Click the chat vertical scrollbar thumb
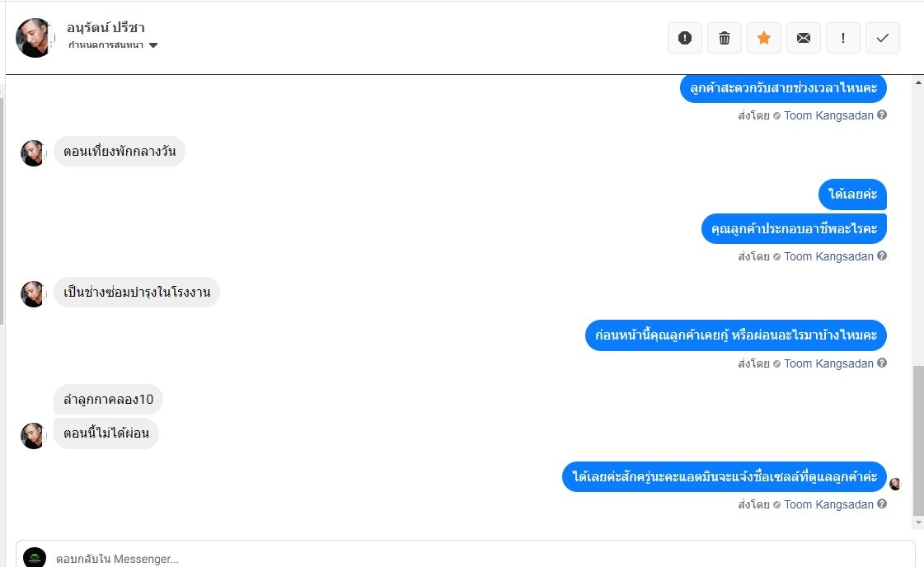The image size is (924, 567). [918, 441]
